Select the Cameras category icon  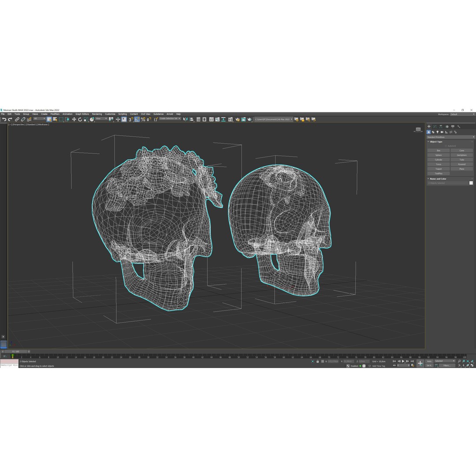[x=442, y=132]
